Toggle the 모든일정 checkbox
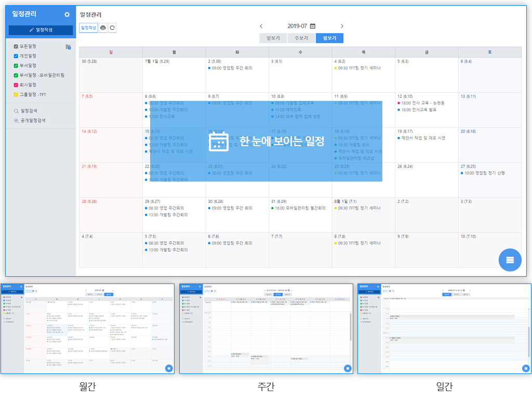This screenshot has width=532, height=401. [16, 46]
